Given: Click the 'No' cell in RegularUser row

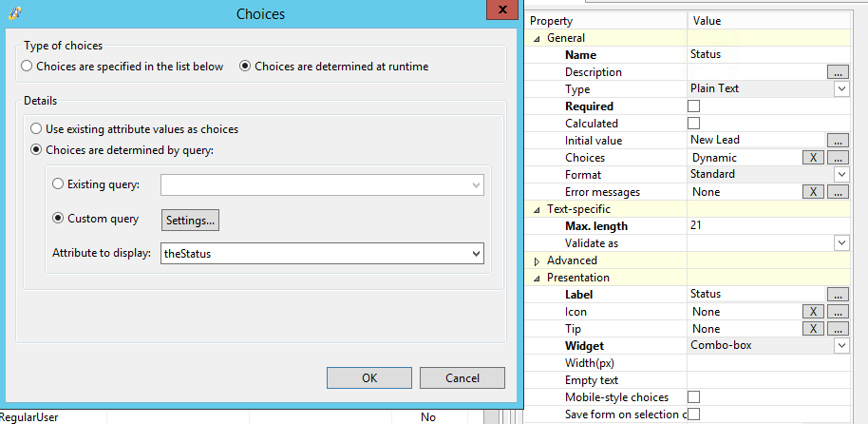Looking at the screenshot, I should click(428, 417).
